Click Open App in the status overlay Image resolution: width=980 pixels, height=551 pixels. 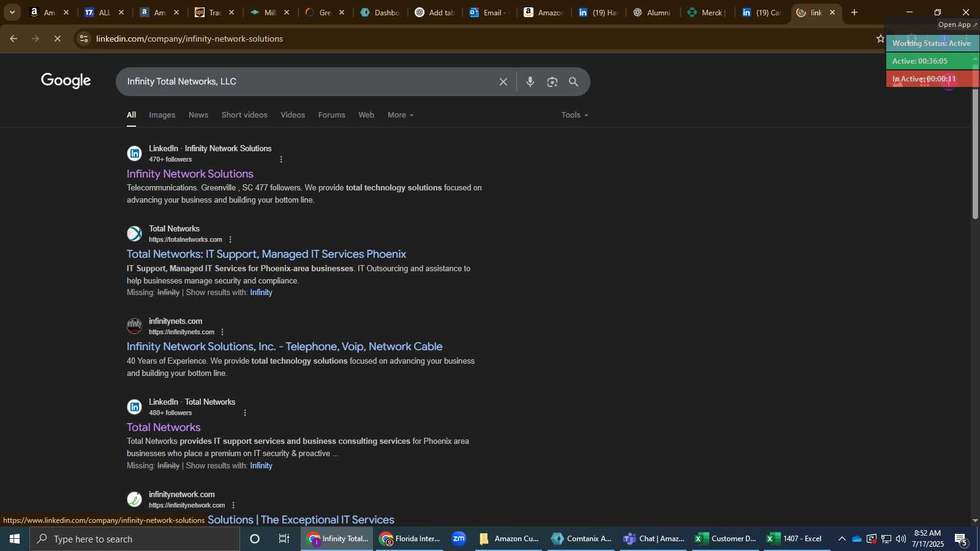tap(958, 24)
